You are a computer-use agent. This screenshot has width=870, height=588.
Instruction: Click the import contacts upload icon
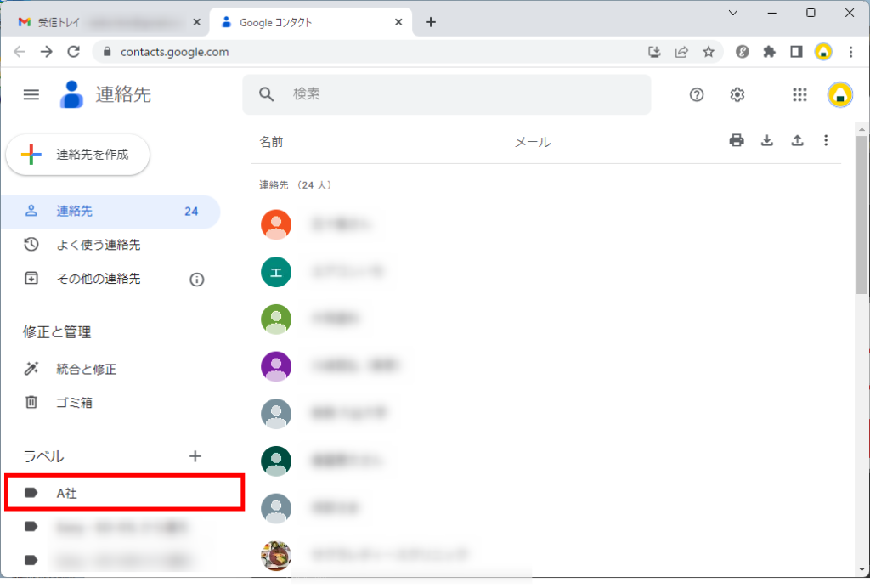click(797, 141)
